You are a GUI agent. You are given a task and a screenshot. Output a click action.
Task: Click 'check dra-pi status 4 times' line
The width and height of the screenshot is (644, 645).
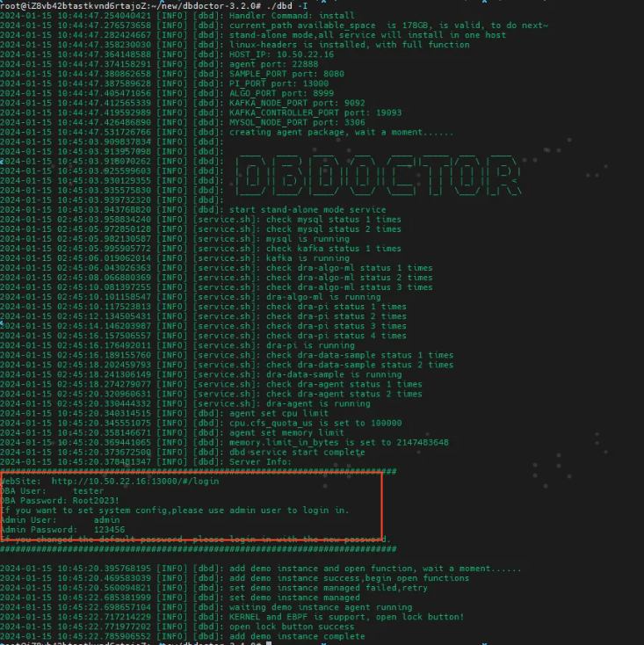pos(336,336)
